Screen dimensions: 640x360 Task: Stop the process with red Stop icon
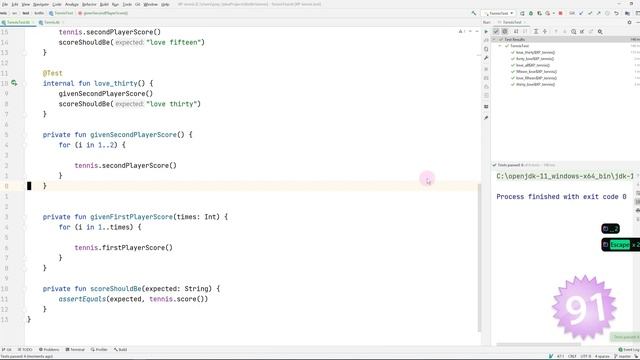pos(560,13)
